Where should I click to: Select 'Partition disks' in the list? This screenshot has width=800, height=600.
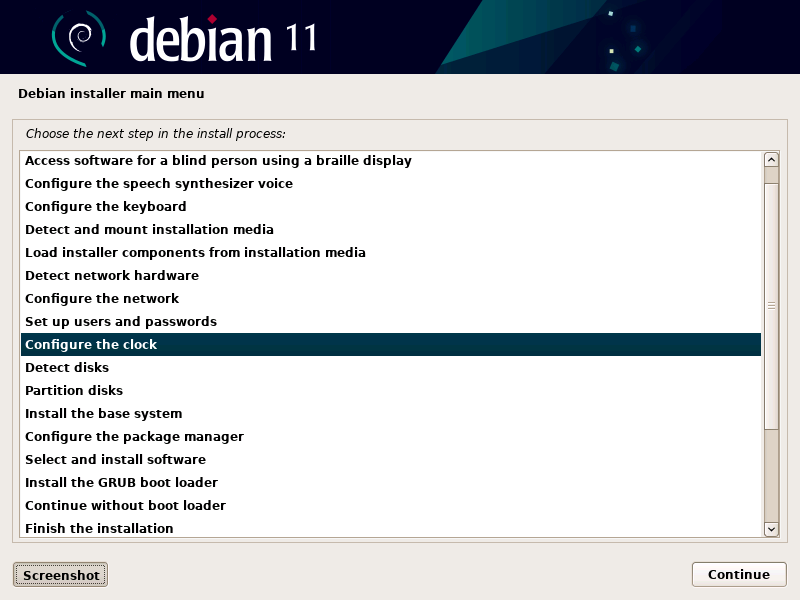click(x=391, y=390)
